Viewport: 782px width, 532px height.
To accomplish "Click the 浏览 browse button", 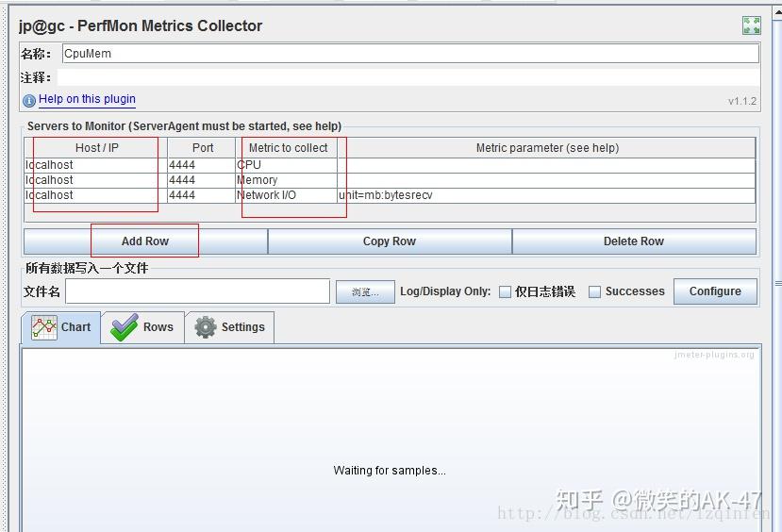I will tap(365, 291).
